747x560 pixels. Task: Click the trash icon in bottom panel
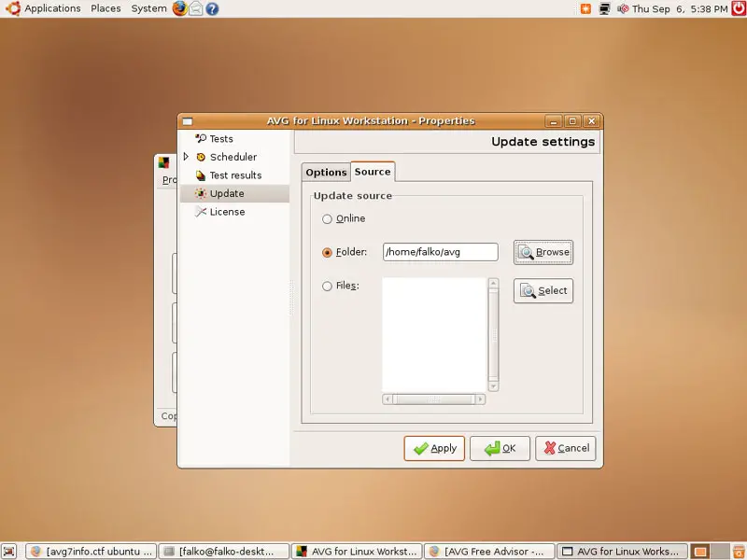(739, 552)
